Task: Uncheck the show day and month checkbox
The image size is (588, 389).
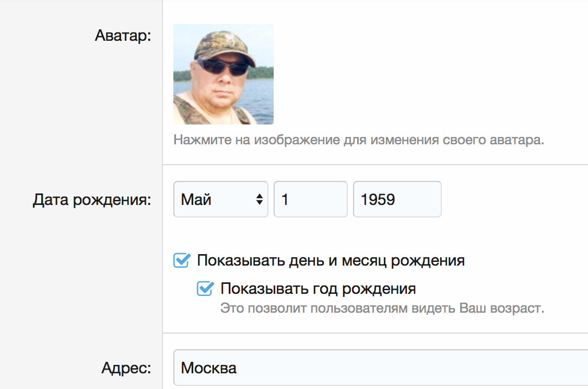Action: coord(181,260)
